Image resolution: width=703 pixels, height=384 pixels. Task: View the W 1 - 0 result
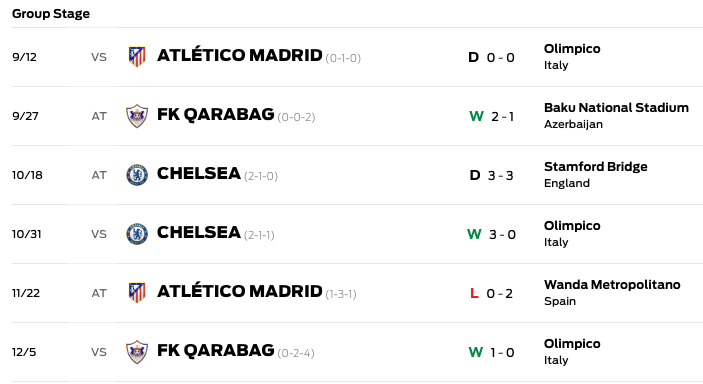click(x=491, y=353)
